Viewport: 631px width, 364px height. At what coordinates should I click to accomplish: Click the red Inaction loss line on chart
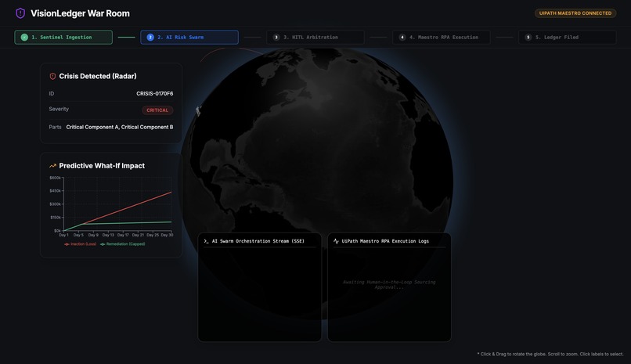coord(128,207)
